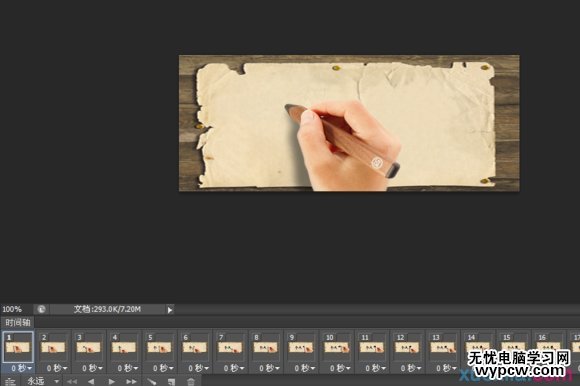Viewport: 580px width, 386px height.
Task: Open frame 9 delay time dropdown
Action: tap(305, 368)
